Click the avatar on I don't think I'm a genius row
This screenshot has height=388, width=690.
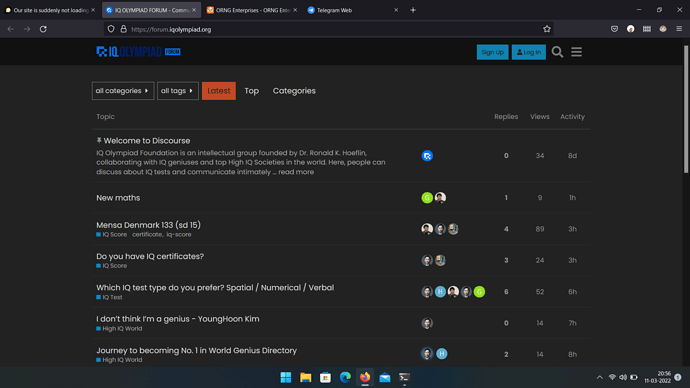tap(427, 323)
